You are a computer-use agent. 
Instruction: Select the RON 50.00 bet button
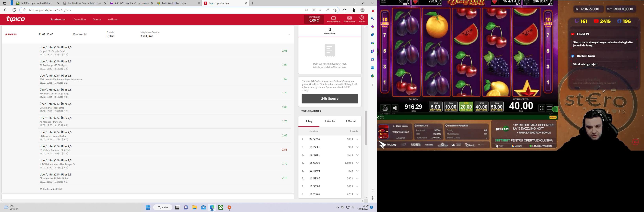pyautogui.click(x=497, y=107)
